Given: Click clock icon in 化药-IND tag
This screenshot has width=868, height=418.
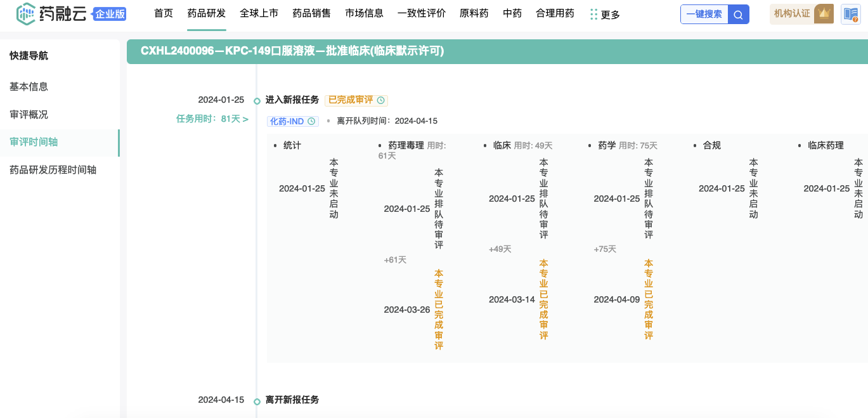Looking at the screenshot, I should pyautogui.click(x=311, y=121).
